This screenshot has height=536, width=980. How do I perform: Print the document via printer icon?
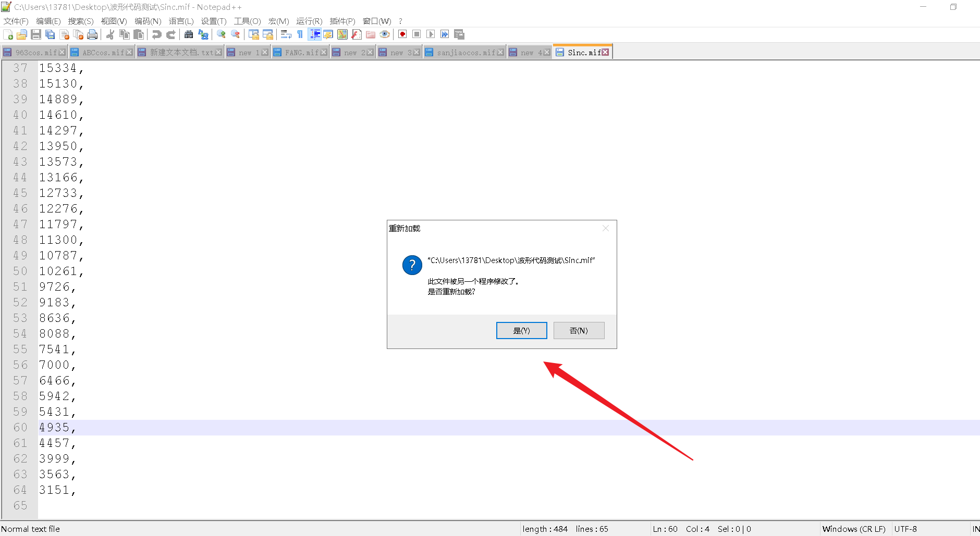tap(92, 34)
